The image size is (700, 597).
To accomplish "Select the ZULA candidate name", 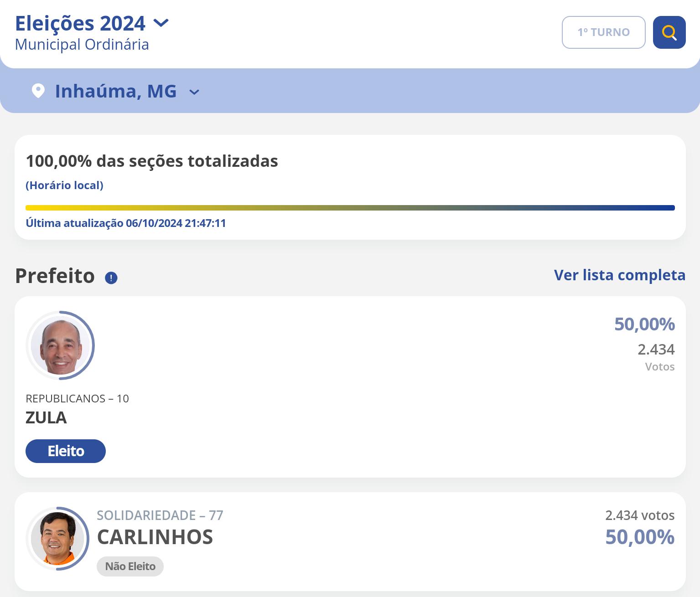I will [46, 417].
